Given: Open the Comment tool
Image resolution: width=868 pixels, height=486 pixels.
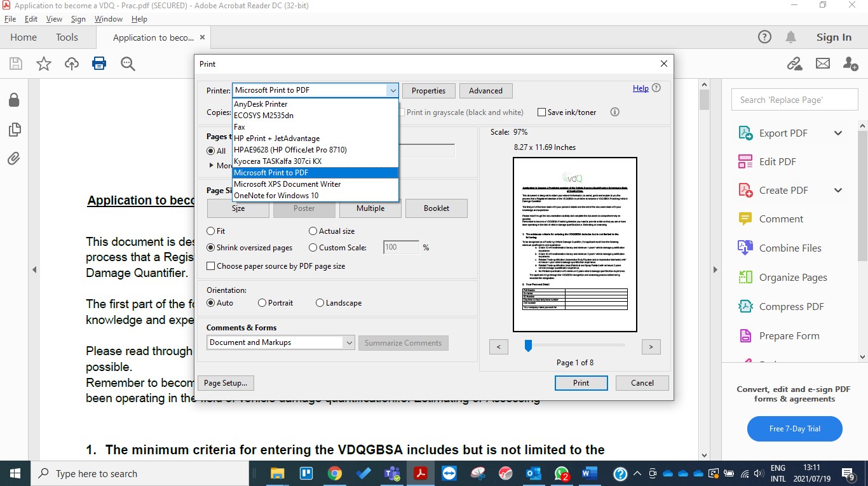Looking at the screenshot, I should [x=781, y=219].
